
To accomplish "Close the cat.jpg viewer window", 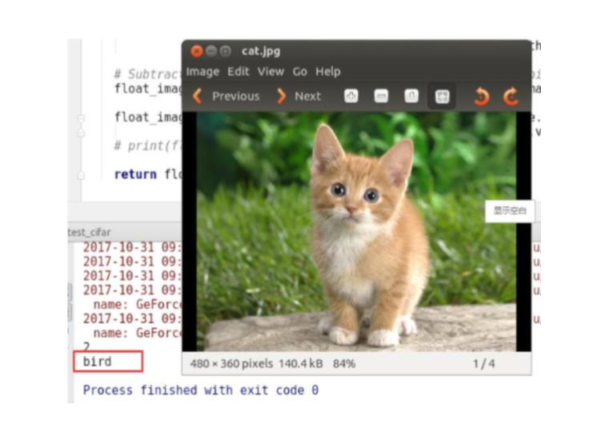I will pyautogui.click(x=197, y=51).
